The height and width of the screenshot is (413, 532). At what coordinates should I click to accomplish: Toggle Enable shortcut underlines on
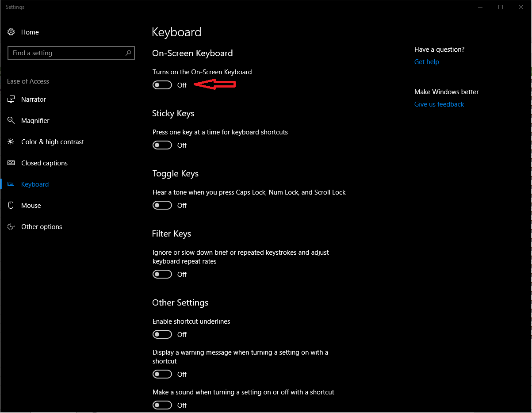(x=162, y=334)
